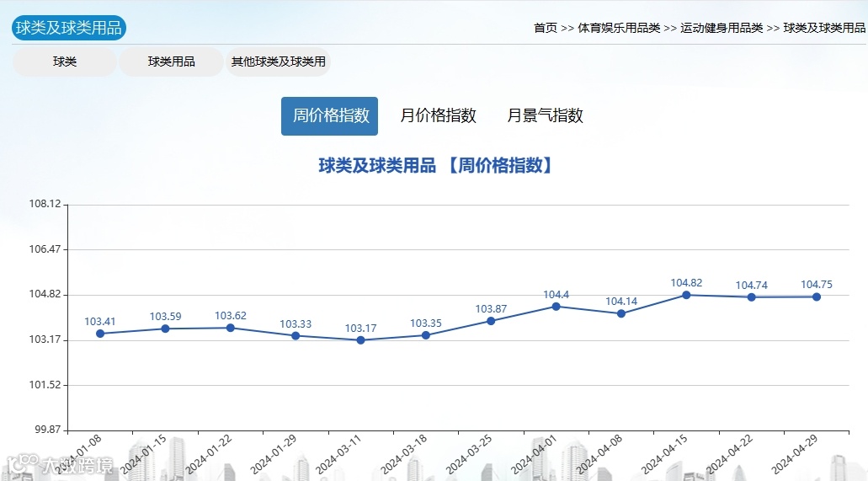Click the 2024-03-18 x-axis date label
The image size is (868, 481).
(x=403, y=454)
